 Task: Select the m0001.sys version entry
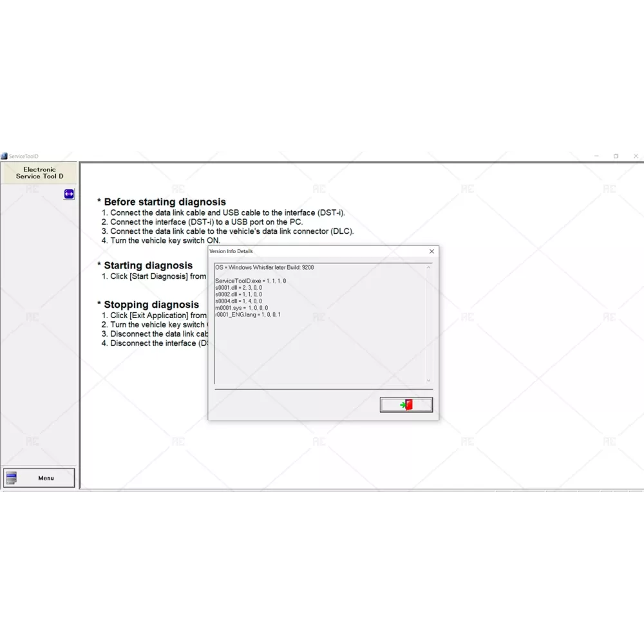tap(241, 308)
